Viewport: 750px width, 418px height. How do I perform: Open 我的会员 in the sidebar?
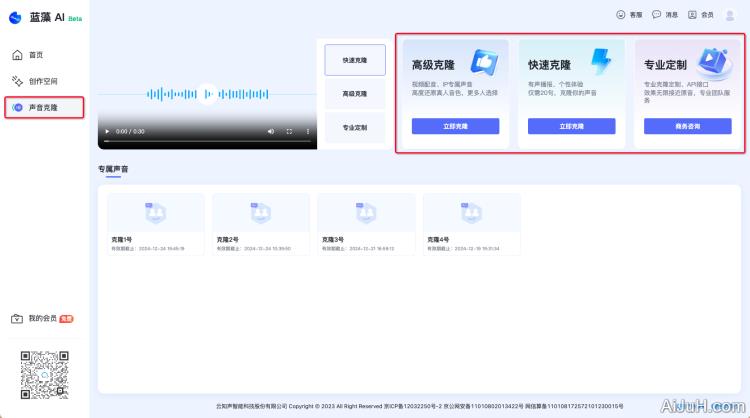[43, 318]
